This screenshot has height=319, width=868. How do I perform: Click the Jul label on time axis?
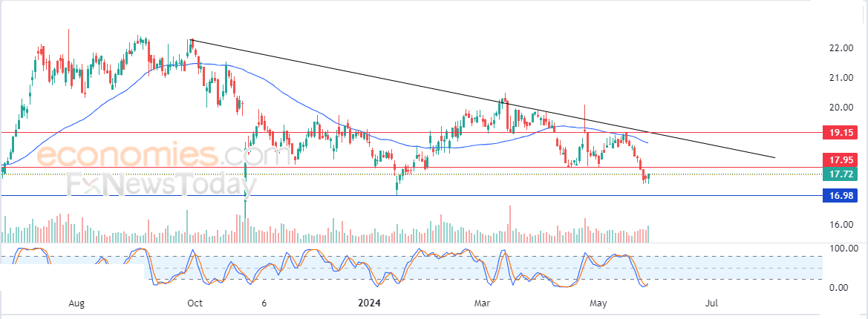tap(712, 303)
